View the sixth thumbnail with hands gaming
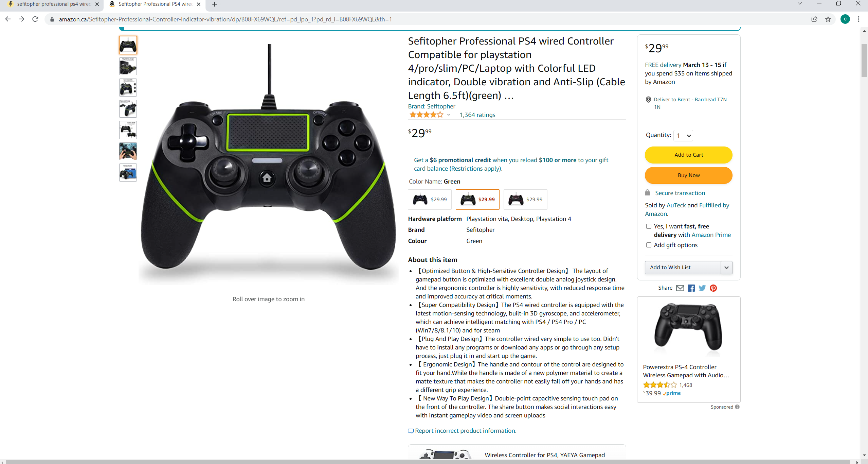The height and width of the screenshot is (464, 868). coord(128,151)
